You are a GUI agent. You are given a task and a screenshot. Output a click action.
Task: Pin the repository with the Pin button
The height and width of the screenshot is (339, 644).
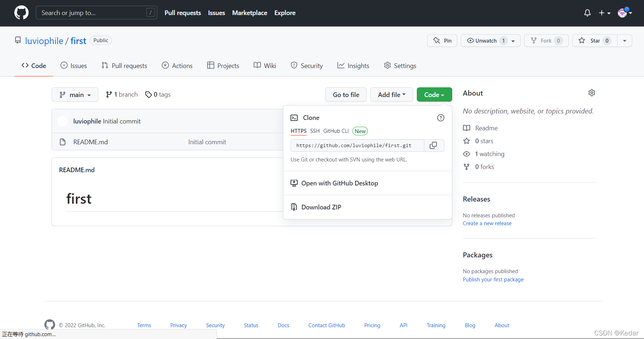tap(442, 41)
